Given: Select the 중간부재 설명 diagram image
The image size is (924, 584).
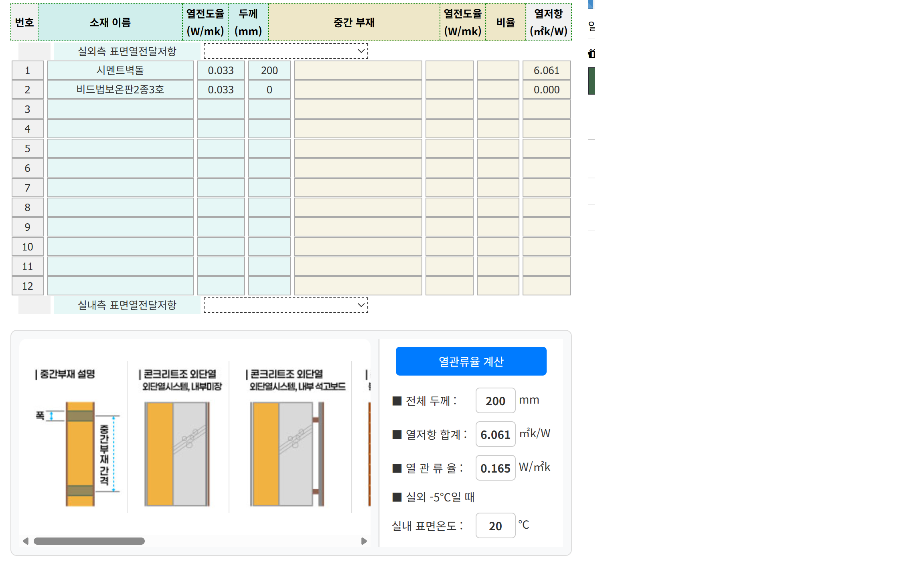Looking at the screenshot, I should pos(80,453).
